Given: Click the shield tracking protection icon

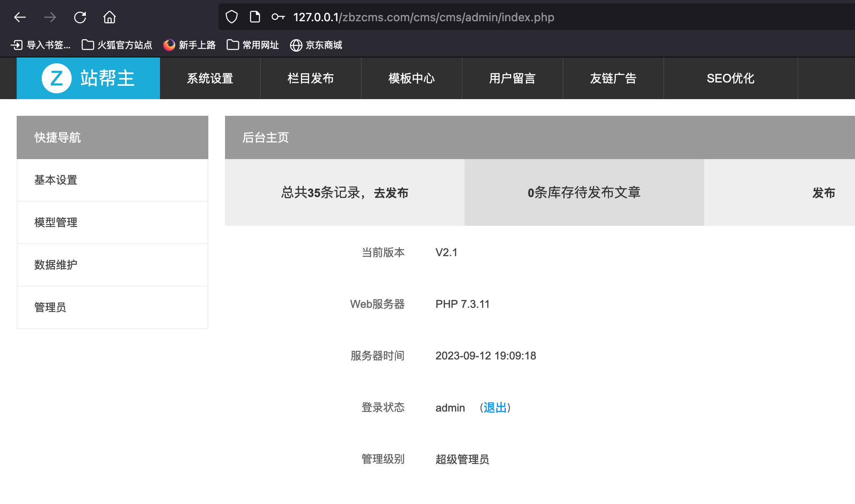Looking at the screenshot, I should click(x=231, y=17).
